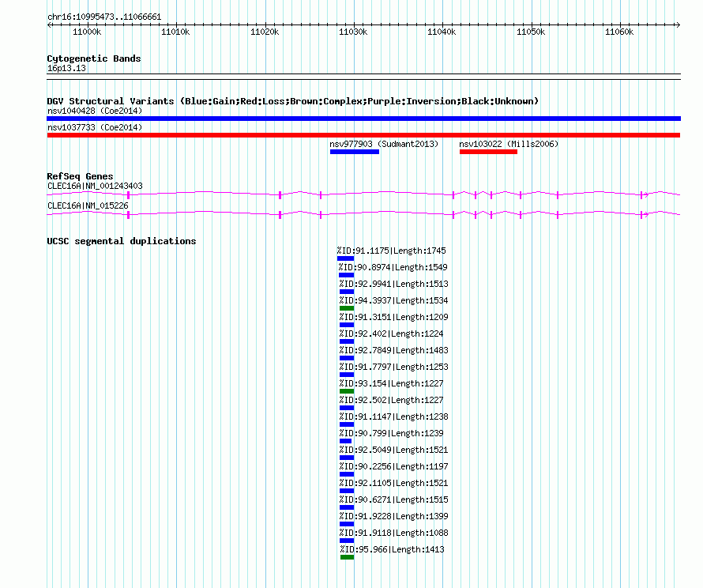The height and width of the screenshot is (588, 703).
Task: Click duplication %ID:91.9118|Length:1088
Action: point(393,533)
